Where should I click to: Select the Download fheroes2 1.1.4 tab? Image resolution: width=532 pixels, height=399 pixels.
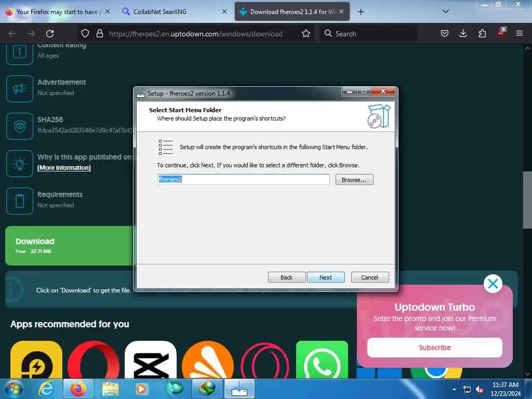pyautogui.click(x=292, y=11)
